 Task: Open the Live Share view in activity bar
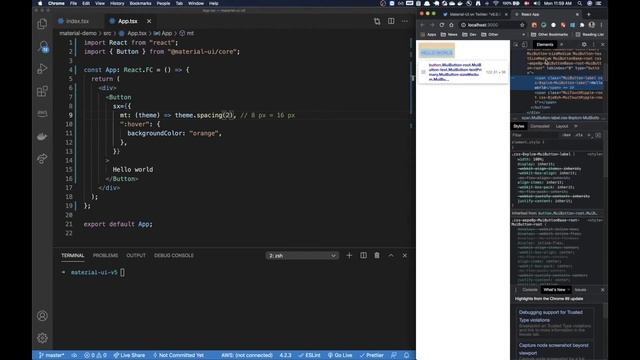(x=42, y=158)
